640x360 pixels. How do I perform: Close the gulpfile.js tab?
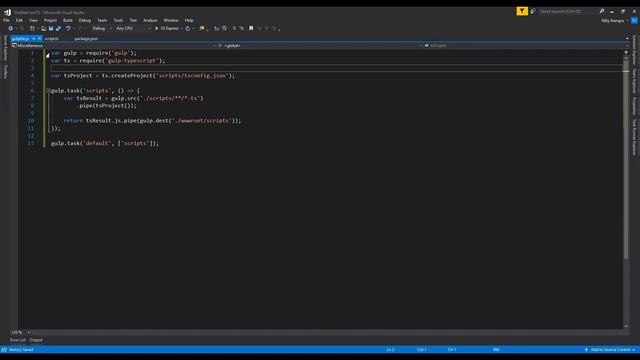pos(40,39)
